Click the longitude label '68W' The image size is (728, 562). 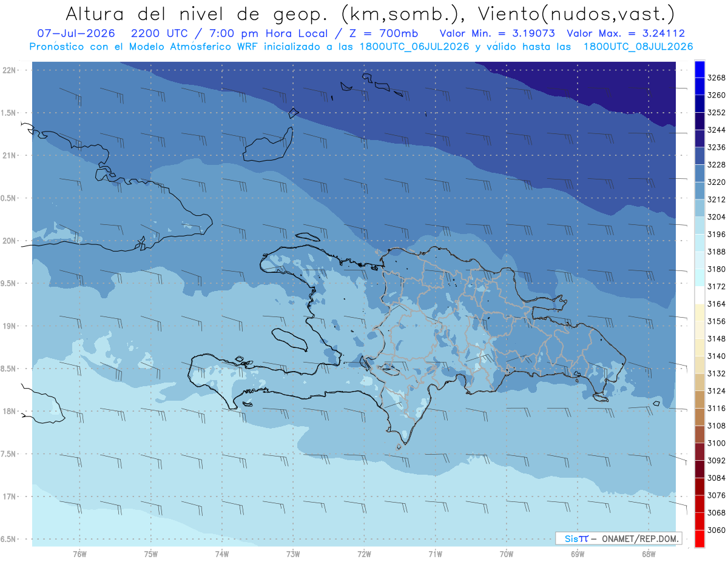tap(649, 554)
